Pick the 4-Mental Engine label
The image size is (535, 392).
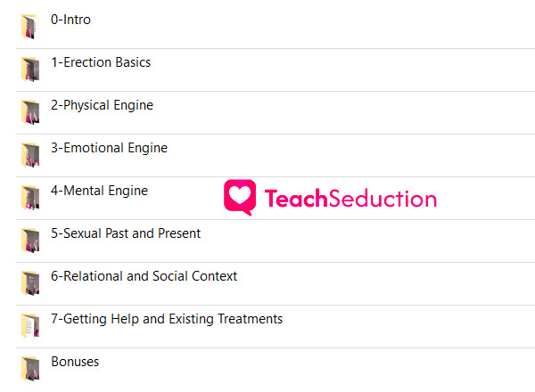click(x=99, y=191)
